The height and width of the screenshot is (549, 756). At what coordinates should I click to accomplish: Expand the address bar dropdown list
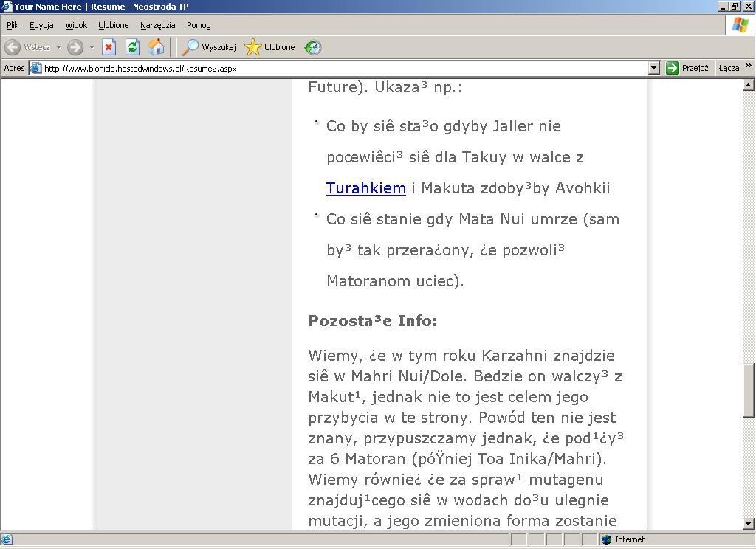tap(654, 68)
